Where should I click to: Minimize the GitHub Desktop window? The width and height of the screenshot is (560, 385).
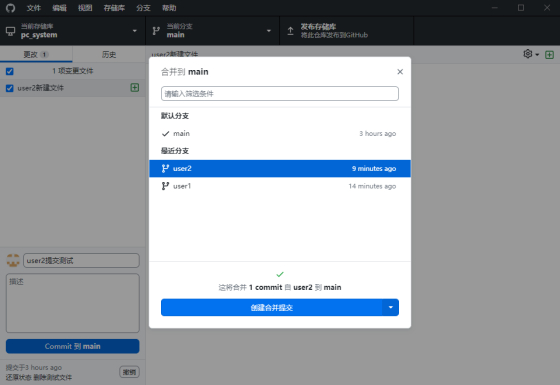point(495,8)
